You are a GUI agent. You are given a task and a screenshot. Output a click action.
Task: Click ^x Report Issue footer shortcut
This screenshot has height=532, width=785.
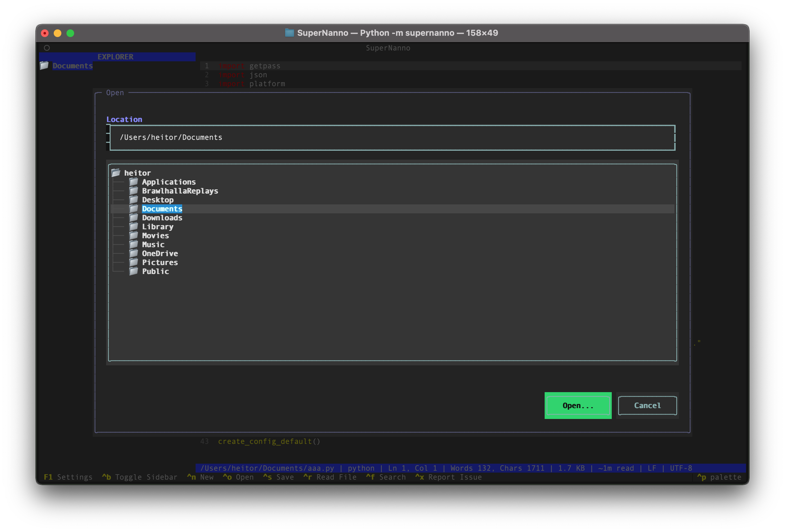coord(448,477)
